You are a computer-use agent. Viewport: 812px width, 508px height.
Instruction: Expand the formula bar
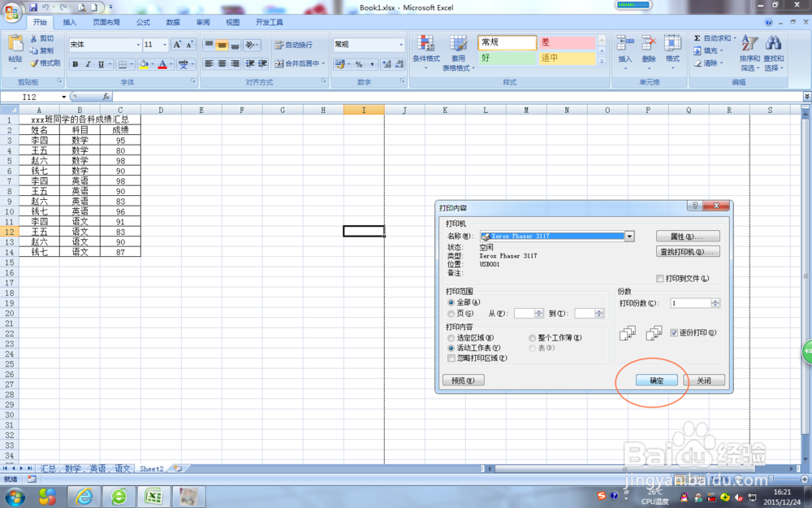pyautogui.click(x=807, y=97)
